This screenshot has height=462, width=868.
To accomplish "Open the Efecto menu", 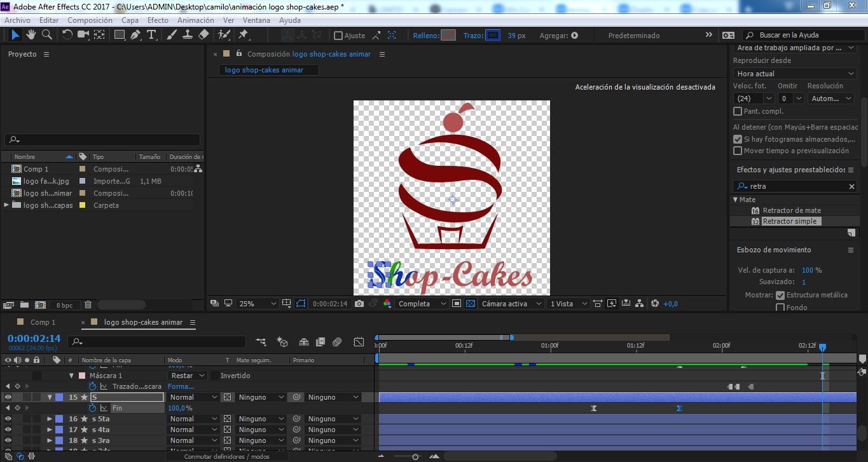I will pyautogui.click(x=158, y=20).
